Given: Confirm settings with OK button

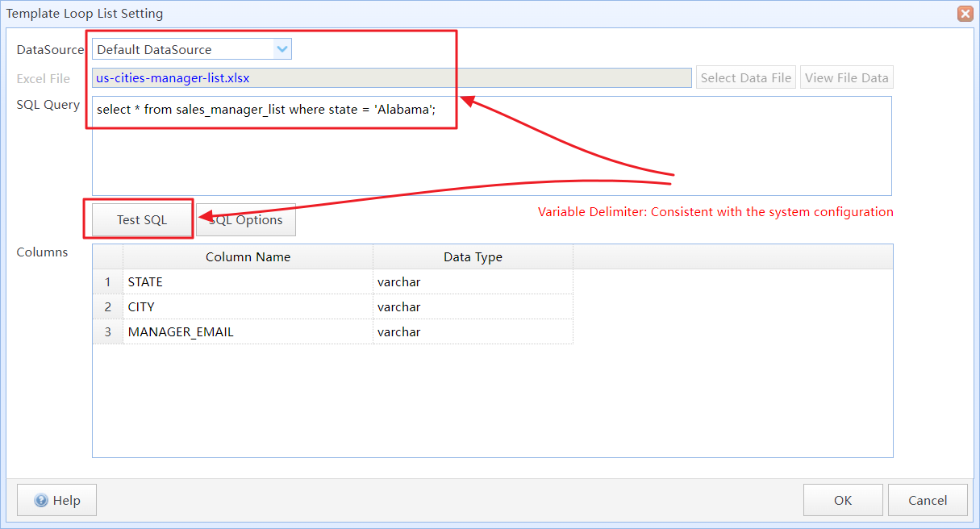Looking at the screenshot, I should (843, 501).
